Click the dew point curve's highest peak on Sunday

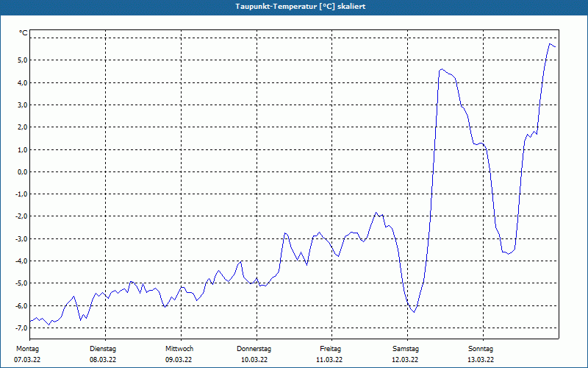[x=550, y=44]
